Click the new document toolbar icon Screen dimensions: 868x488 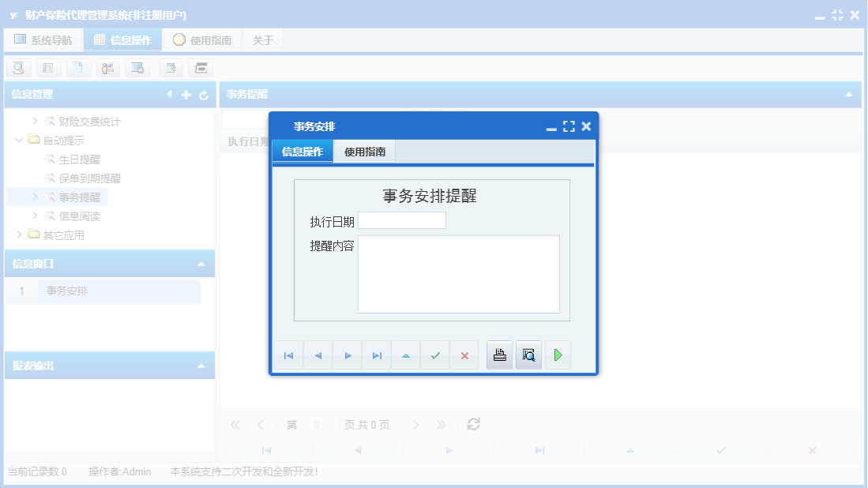[78, 68]
